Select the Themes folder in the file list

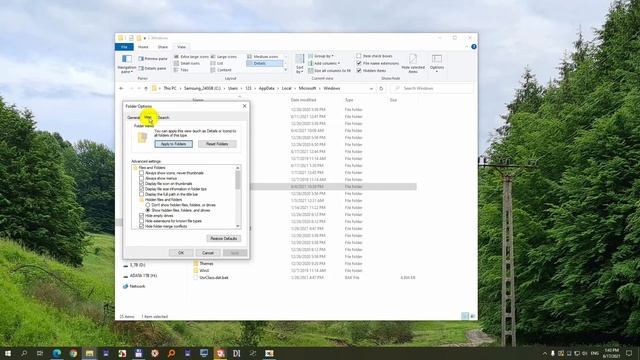point(203,263)
